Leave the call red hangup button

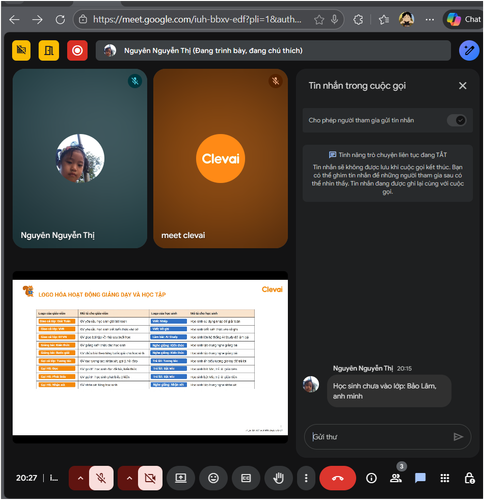coord(338,478)
